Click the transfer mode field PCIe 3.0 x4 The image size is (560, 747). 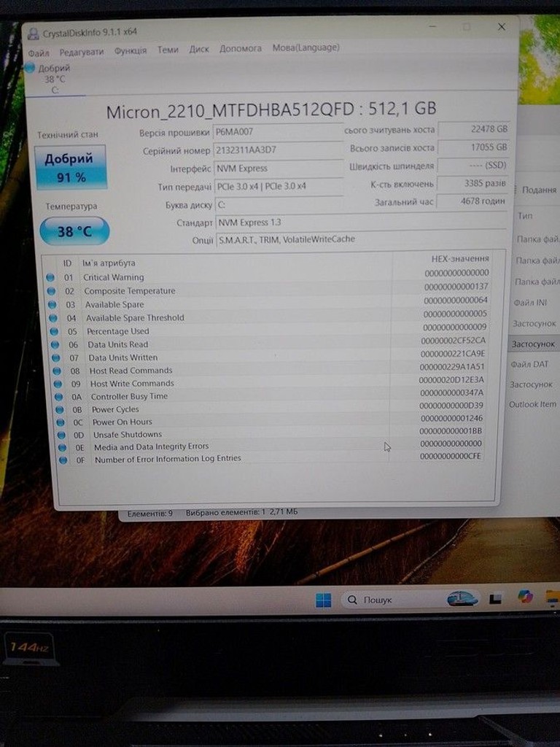(x=279, y=186)
